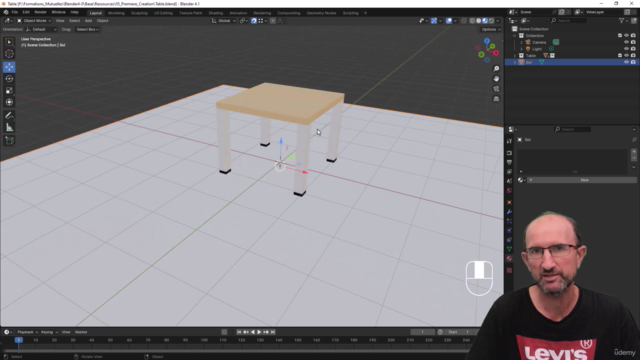Image resolution: width=640 pixels, height=360 pixels.
Task: Open the Edit menu
Action: 26,12
